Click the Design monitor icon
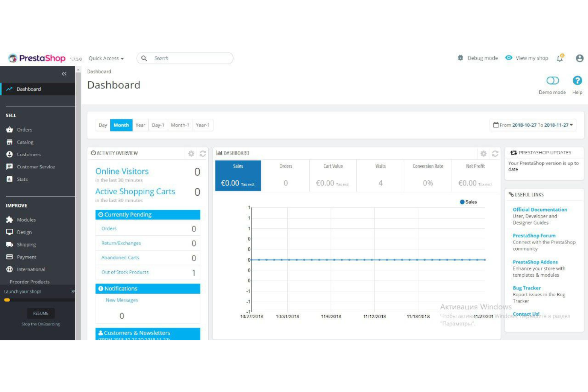 click(10, 232)
